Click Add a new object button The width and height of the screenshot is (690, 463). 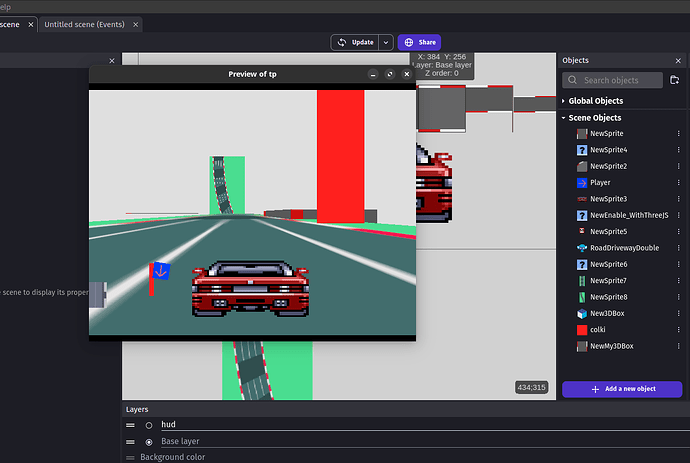(622, 389)
